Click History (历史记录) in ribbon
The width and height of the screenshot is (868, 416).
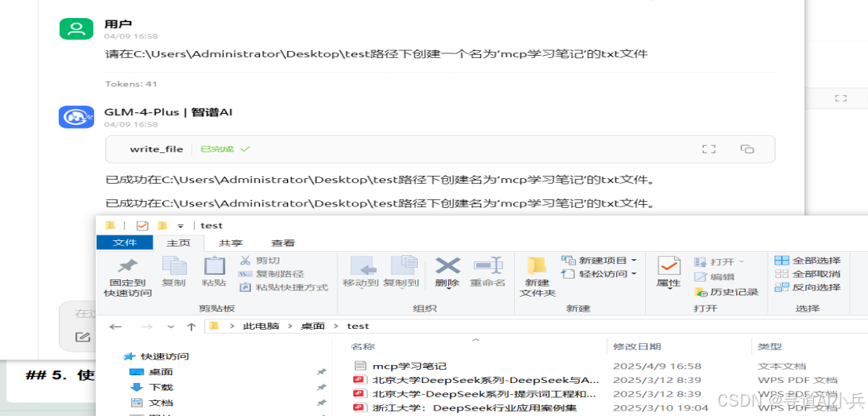click(x=727, y=292)
